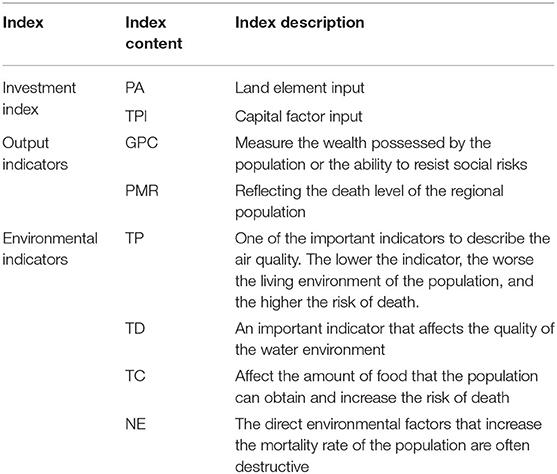557x474 pixels.
Task: Click the "PA" index content cell
Action: coord(135,88)
